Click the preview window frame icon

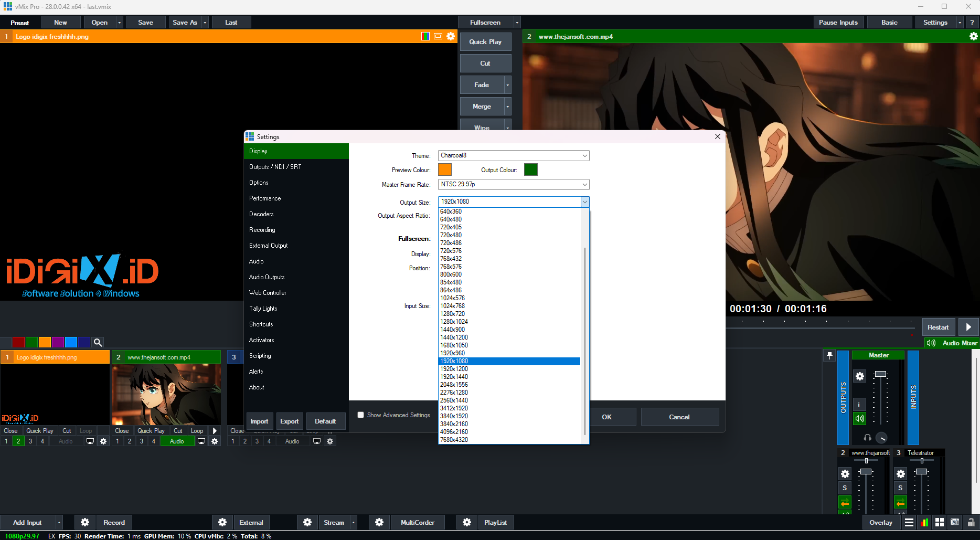click(438, 36)
